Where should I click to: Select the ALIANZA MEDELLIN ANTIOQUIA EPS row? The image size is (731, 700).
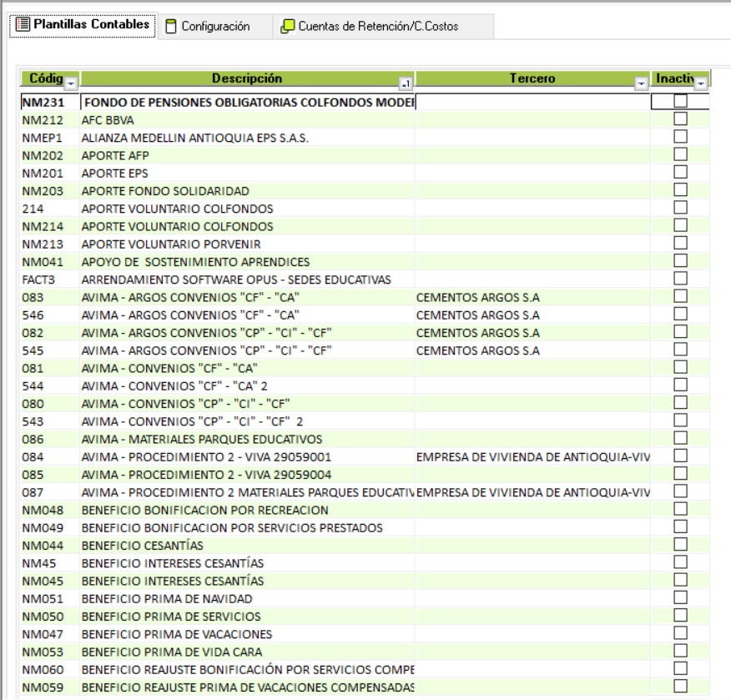[194, 138]
